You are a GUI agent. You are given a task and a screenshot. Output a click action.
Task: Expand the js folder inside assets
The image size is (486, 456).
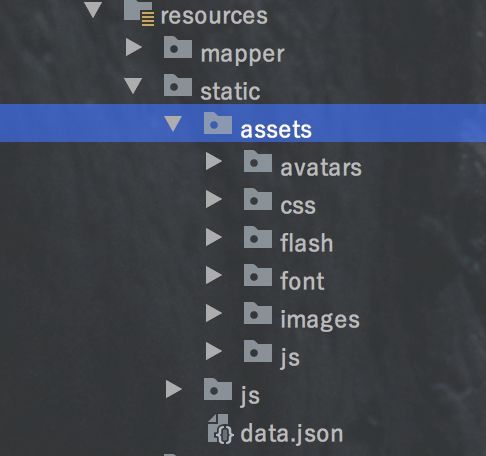[214, 351]
